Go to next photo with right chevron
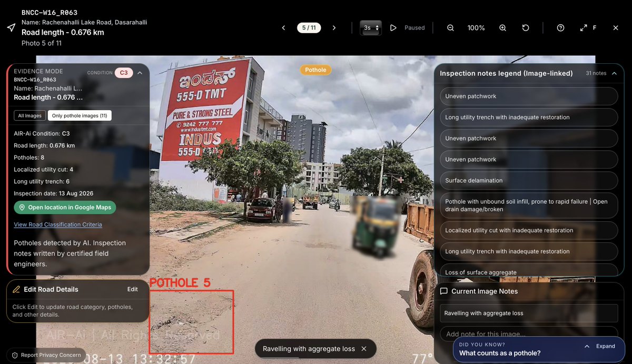This screenshot has height=364, width=632. tap(334, 28)
